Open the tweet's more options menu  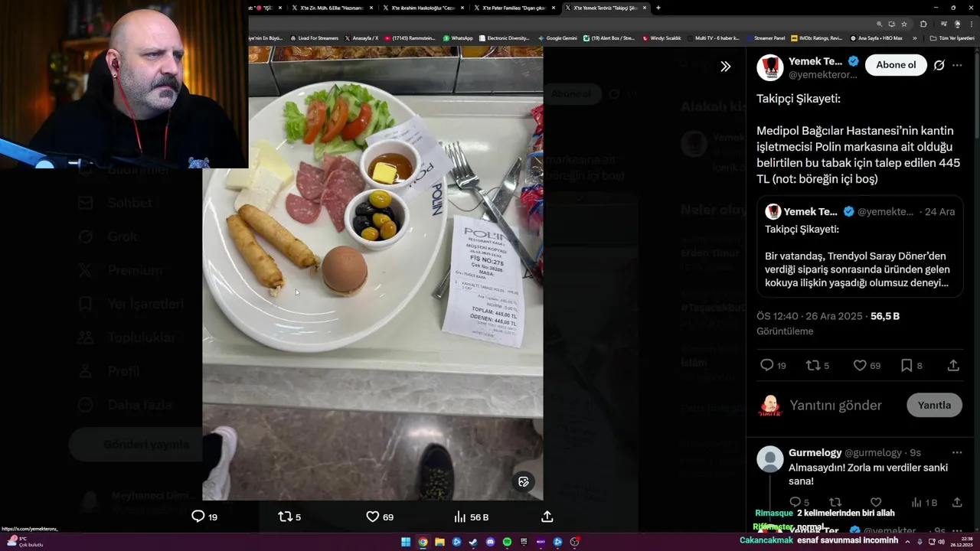957,65
